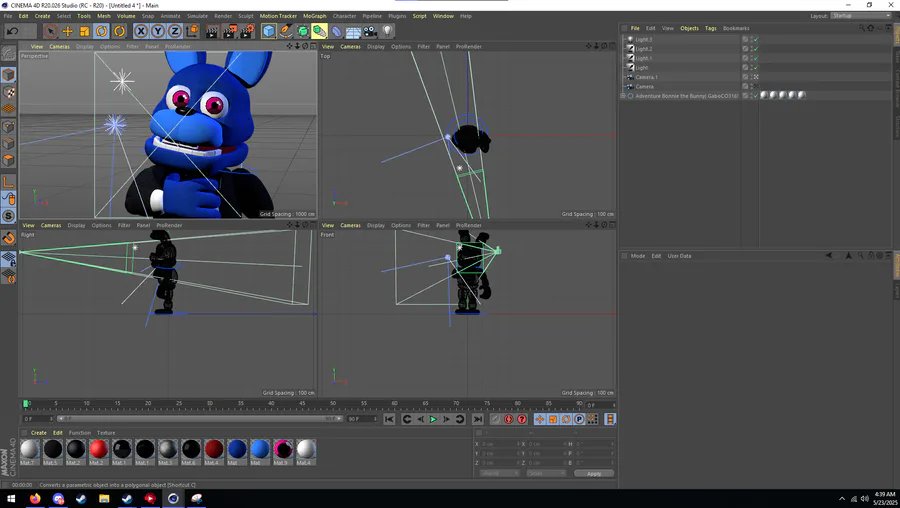900x508 pixels.
Task: Add a Camera object from toolbar
Action: click(x=370, y=31)
